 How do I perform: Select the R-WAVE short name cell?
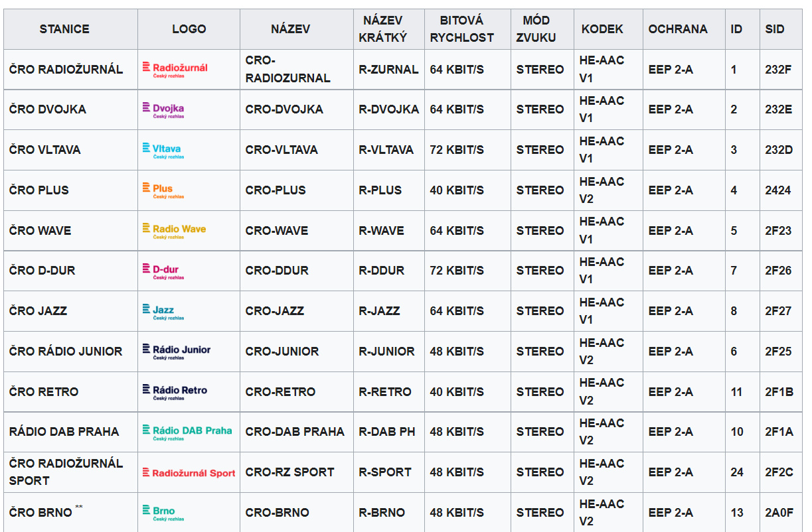[381, 231]
